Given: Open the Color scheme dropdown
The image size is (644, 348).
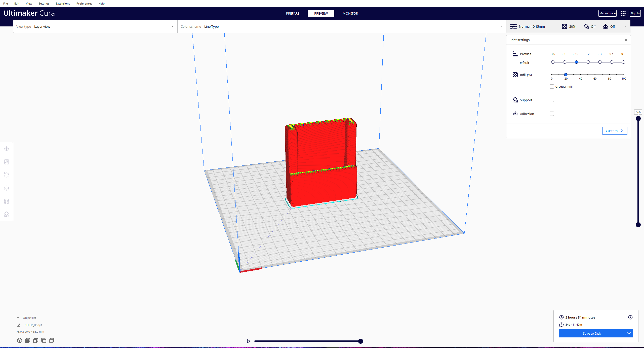Looking at the screenshot, I should [342, 26].
